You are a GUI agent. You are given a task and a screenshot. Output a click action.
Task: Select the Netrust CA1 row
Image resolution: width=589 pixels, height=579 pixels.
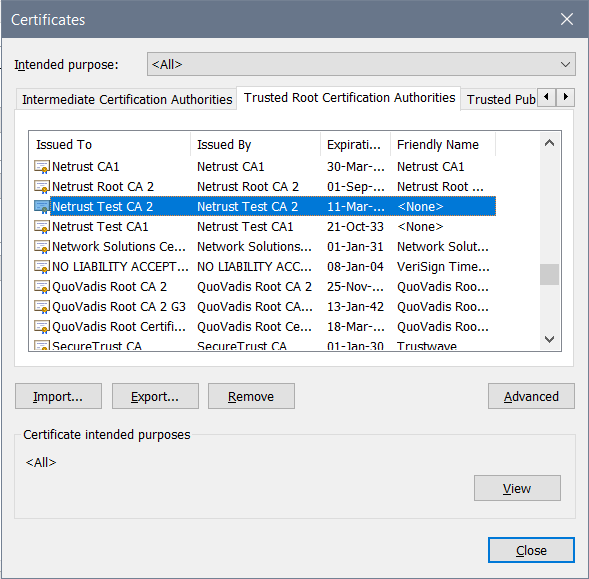point(264,166)
